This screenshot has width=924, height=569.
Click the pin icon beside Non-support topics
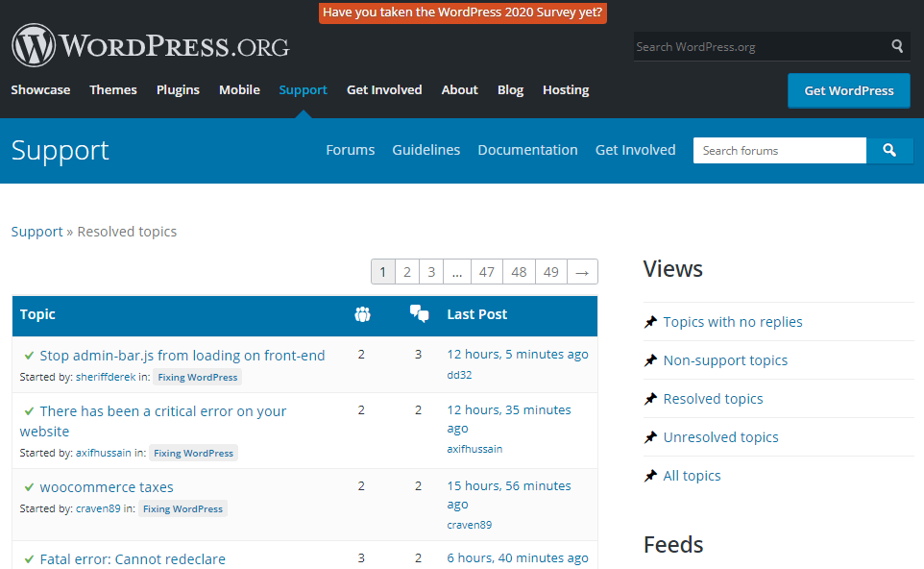[x=650, y=360]
